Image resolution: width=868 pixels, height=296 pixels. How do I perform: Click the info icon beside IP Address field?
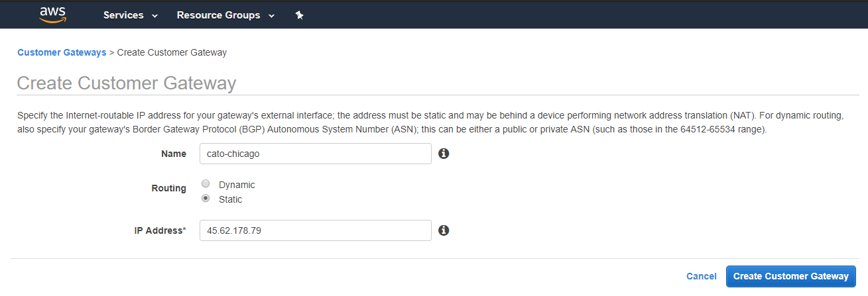point(444,230)
